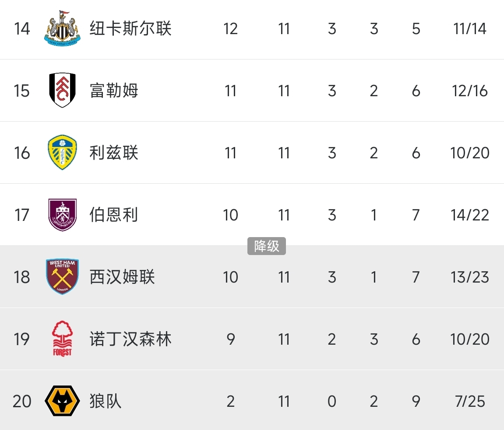Click the Leeds United club crest
Screen dimensions: 504x430
click(63, 153)
